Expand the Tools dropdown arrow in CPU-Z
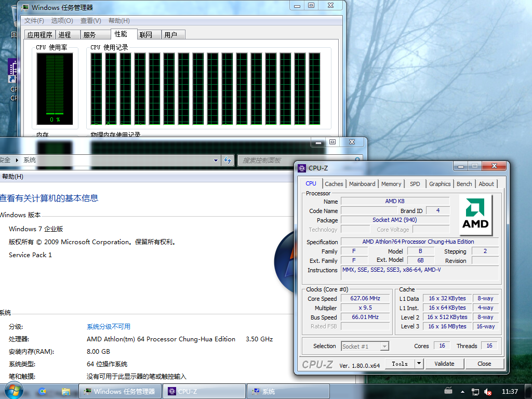The height and width of the screenshot is (399, 532). [419, 363]
